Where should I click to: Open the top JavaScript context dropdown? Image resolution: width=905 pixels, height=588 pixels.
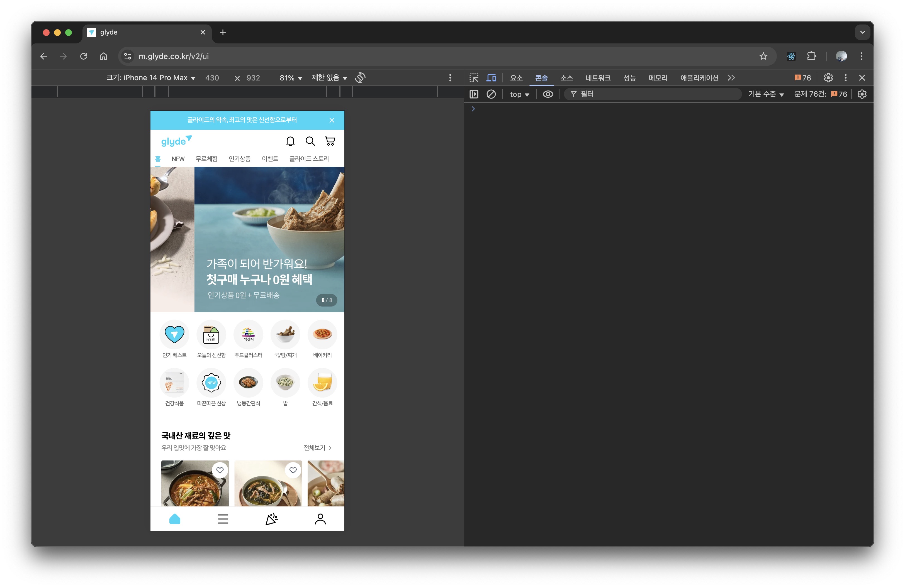(x=519, y=94)
